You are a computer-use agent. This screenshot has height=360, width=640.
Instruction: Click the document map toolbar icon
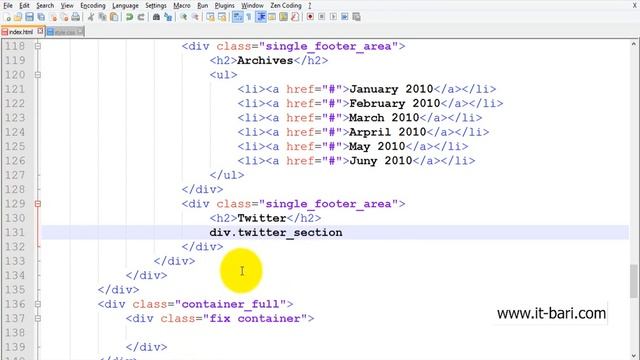283,17
